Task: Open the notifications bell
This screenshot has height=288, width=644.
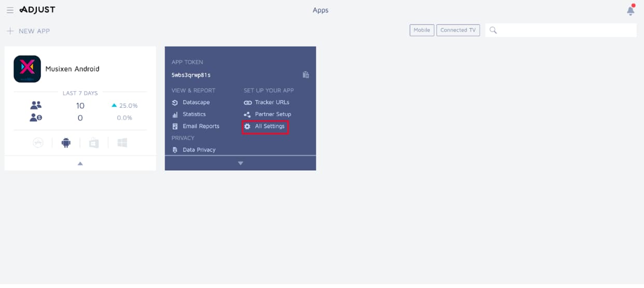Action: pyautogui.click(x=631, y=10)
